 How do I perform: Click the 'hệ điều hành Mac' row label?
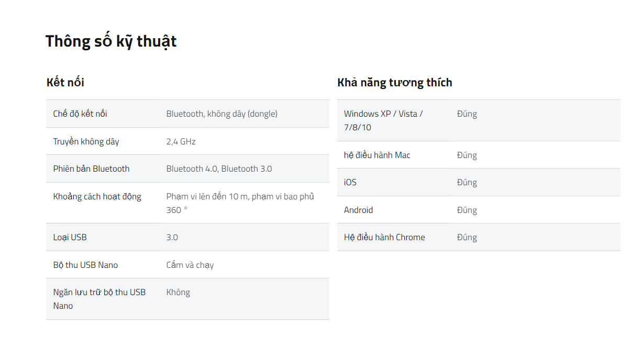pyautogui.click(x=377, y=155)
